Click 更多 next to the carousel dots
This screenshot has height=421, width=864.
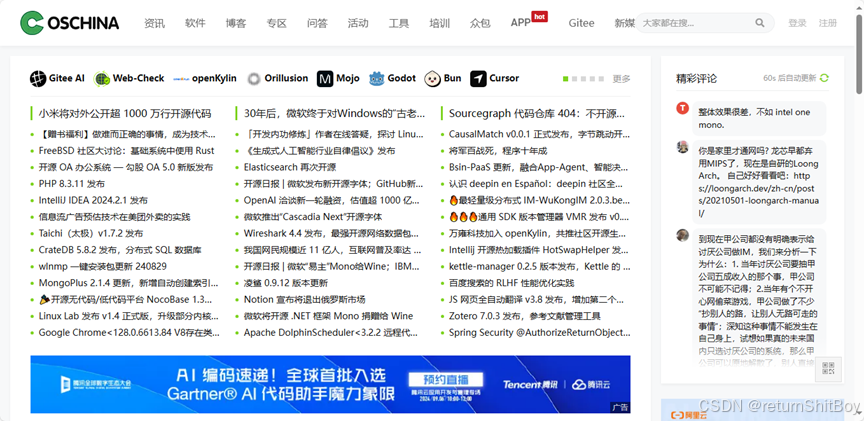point(622,79)
